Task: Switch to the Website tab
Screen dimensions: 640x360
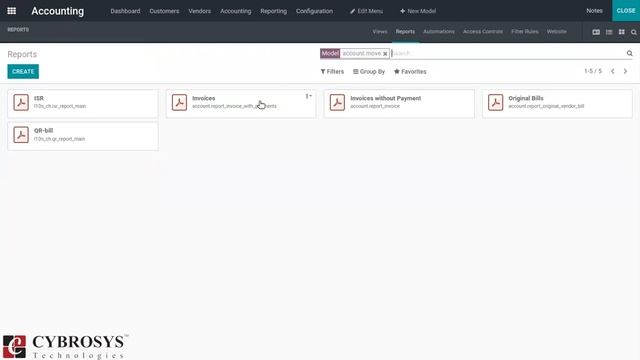Action: (x=557, y=31)
